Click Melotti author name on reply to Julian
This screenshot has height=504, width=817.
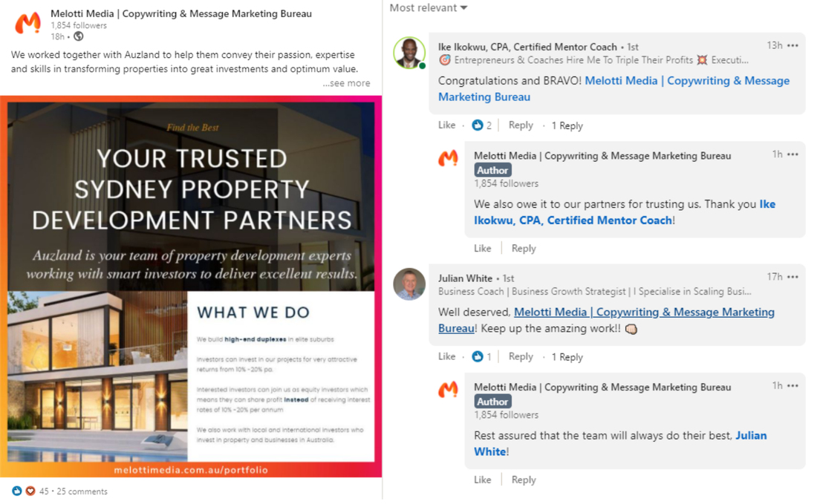(602, 387)
